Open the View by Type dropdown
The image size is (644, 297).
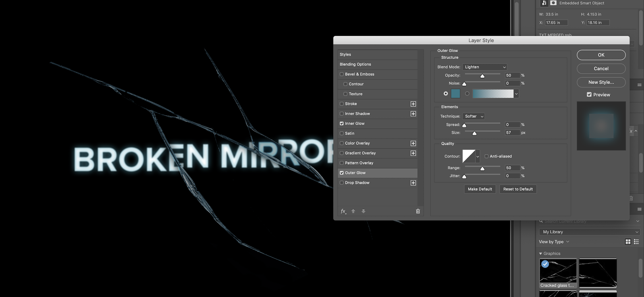(554, 242)
